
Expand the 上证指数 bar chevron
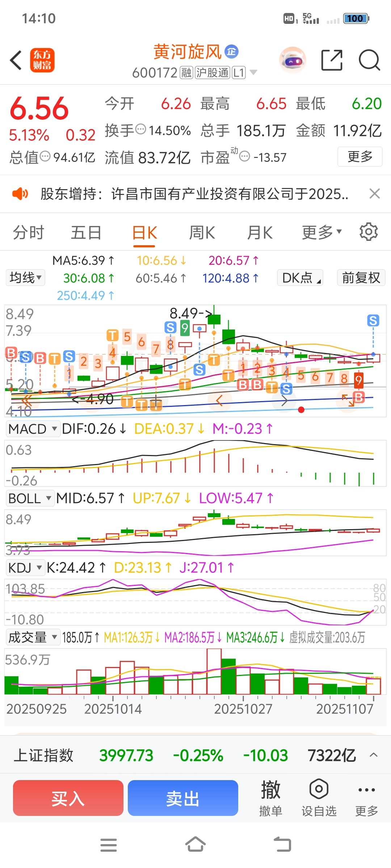click(374, 755)
